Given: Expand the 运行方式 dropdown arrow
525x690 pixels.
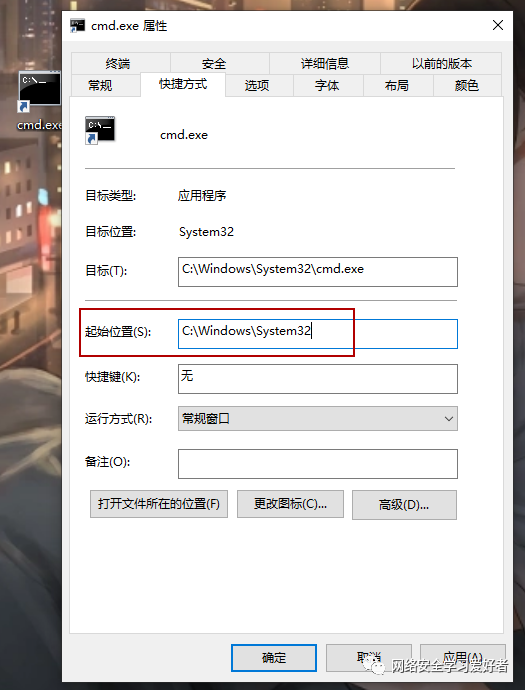Looking at the screenshot, I should (x=448, y=418).
